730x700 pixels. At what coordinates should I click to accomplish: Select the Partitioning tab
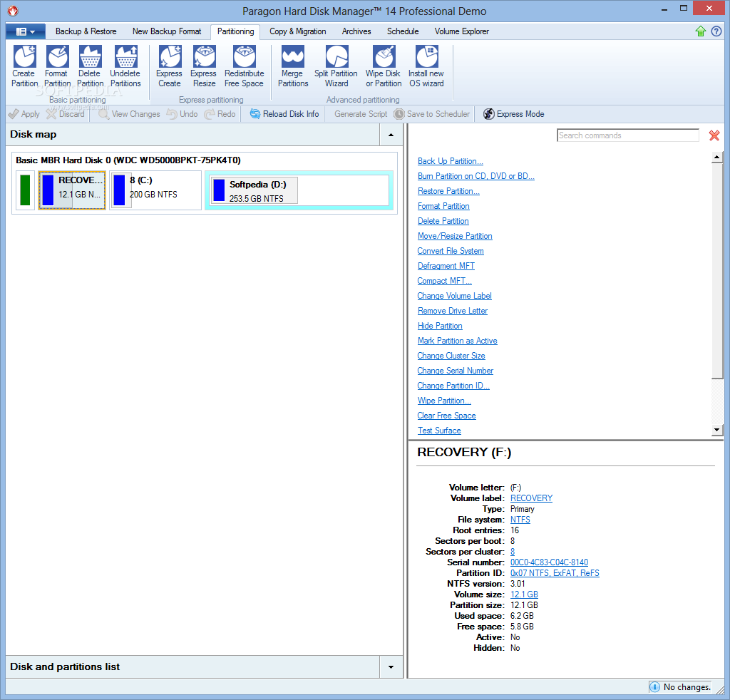click(235, 31)
